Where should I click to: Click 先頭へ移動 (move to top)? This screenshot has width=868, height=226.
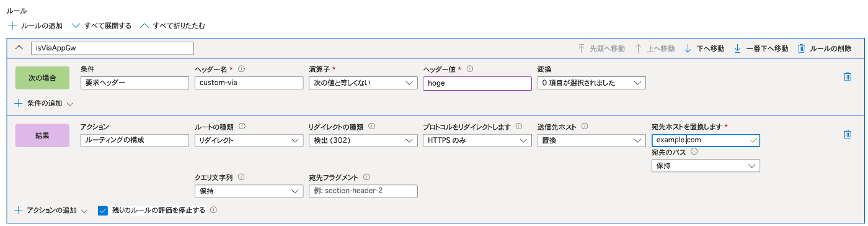(x=601, y=48)
